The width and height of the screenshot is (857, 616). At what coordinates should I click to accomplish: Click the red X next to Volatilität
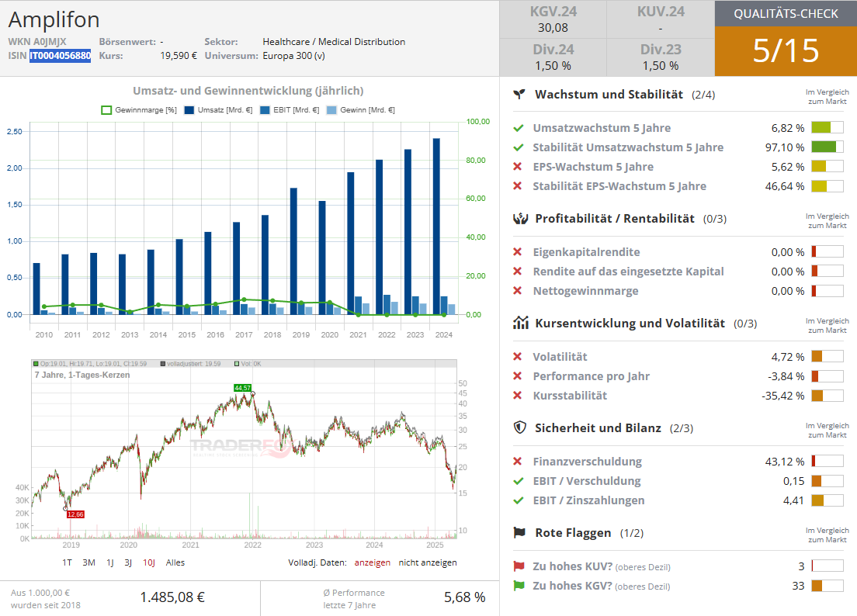518,357
